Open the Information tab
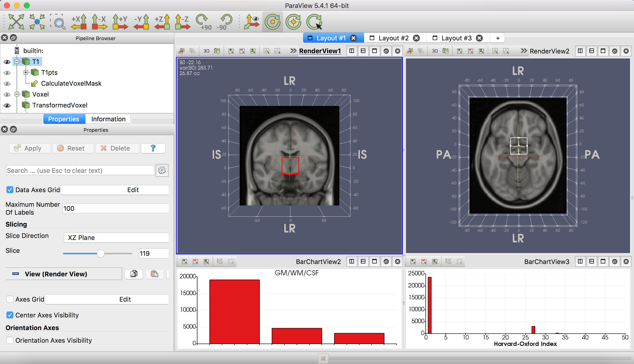Image resolution: width=634 pixels, height=364 pixels. click(x=108, y=119)
